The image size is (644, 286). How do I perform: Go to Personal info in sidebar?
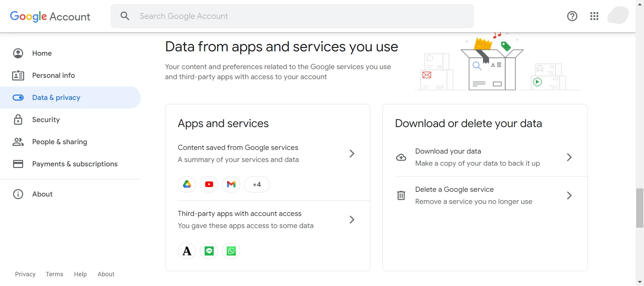coord(53,75)
